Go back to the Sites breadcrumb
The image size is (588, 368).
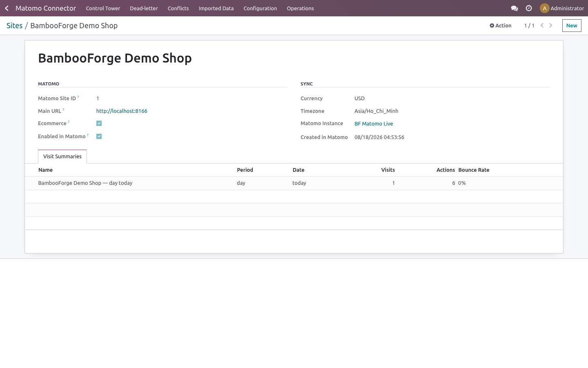click(x=14, y=25)
